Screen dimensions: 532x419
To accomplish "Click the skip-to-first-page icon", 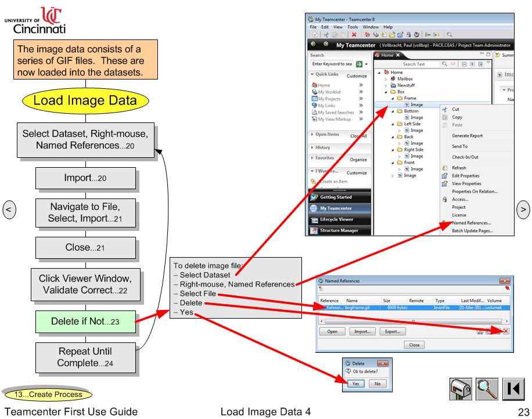I will click(513, 389).
